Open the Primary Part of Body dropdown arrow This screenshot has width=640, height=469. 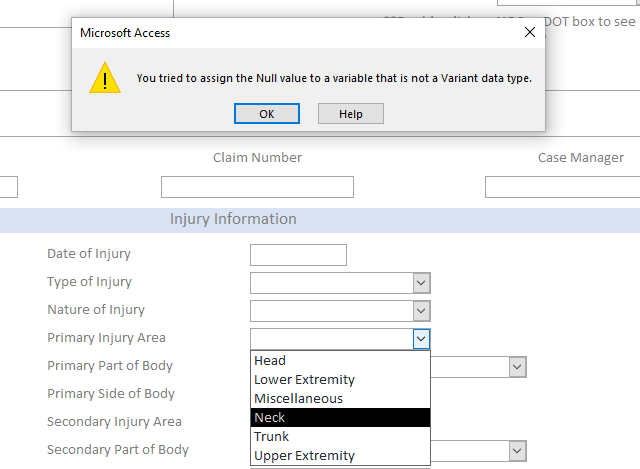517,367
